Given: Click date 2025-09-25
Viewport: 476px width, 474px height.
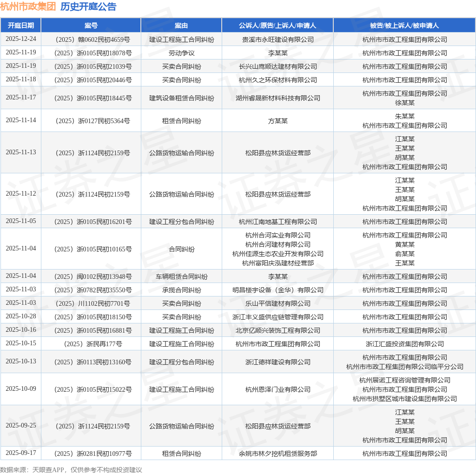Looking at the screenshot, I should pyautogui.click(x=20, y=426).
